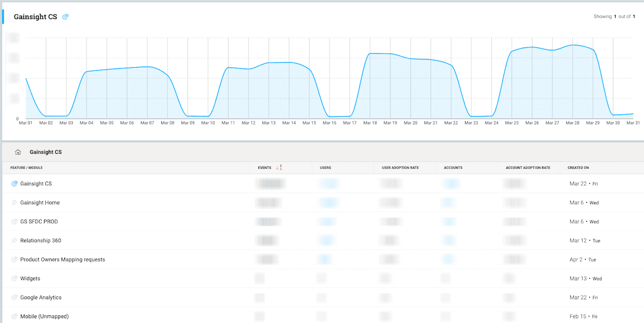Click the gear icon beside the Gainsight CS chart title
This screenshot has width=644, height=323.
tap(66, 17)
